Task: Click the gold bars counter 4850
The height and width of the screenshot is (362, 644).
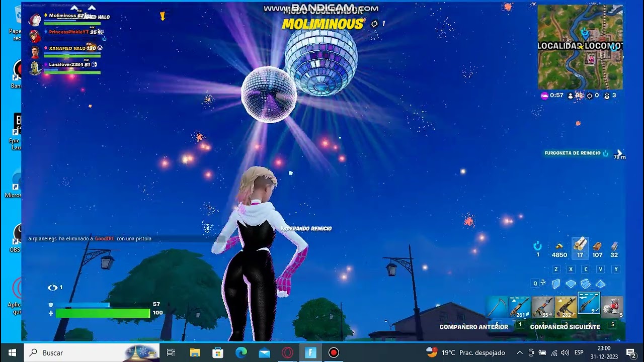Action: click(x=559, y=250)
